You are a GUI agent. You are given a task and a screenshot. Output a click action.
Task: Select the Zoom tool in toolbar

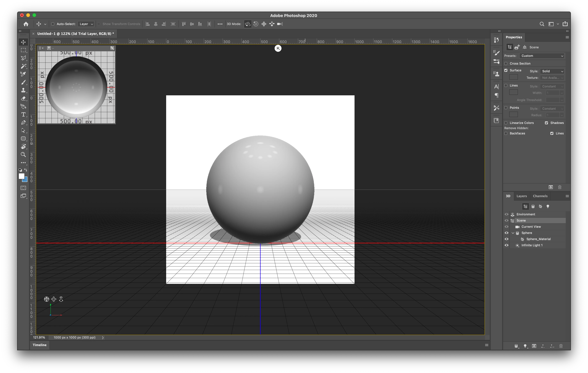23,155
